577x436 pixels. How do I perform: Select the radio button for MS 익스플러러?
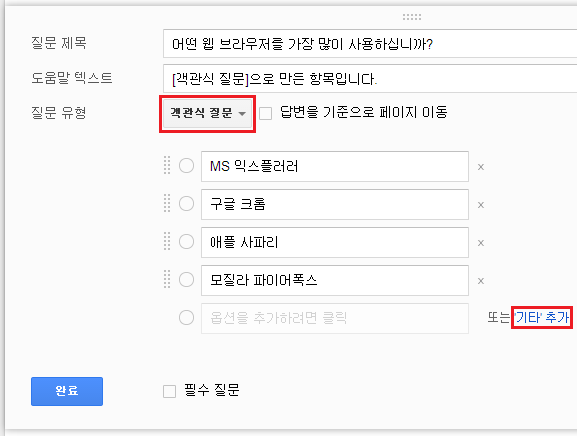pyautogui.click(x=187, y=166)
